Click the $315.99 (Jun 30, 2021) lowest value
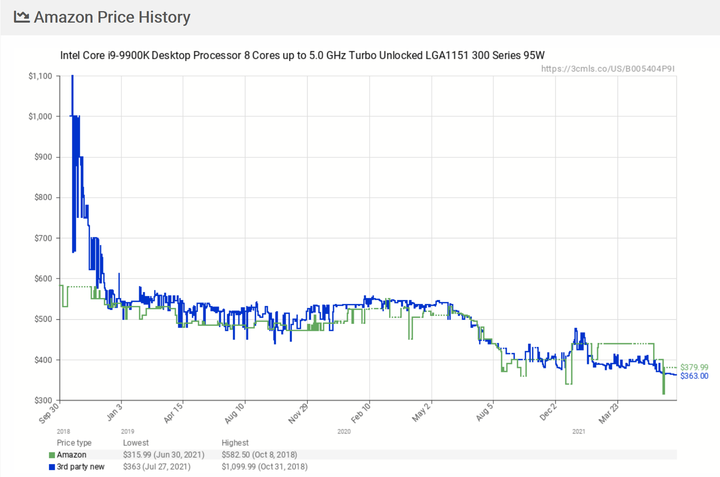Image resolution: width=720 pixels, height=477 pixels. [x=163, y=455]
